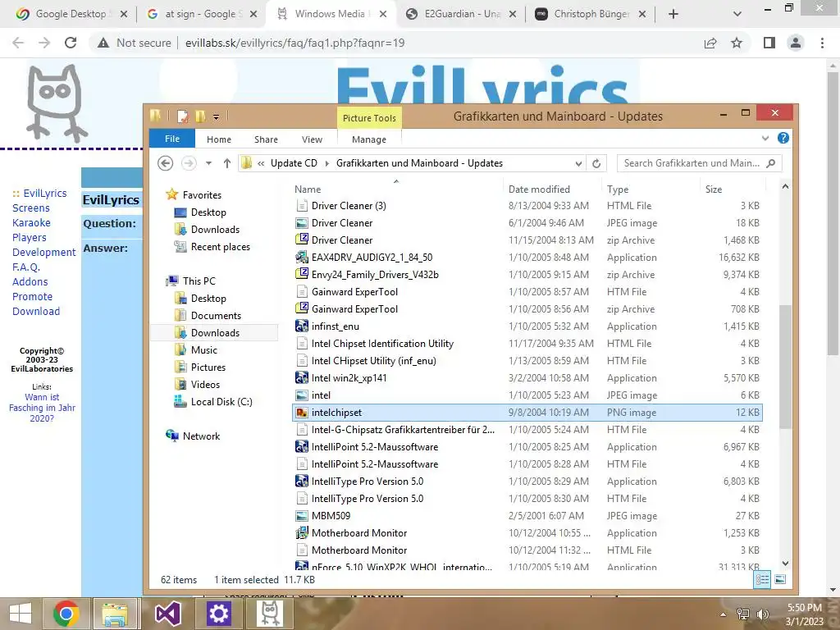Open Settings gear taskbar icon
The width and height of the screenshot is (840, 630).
click(218, 614)
